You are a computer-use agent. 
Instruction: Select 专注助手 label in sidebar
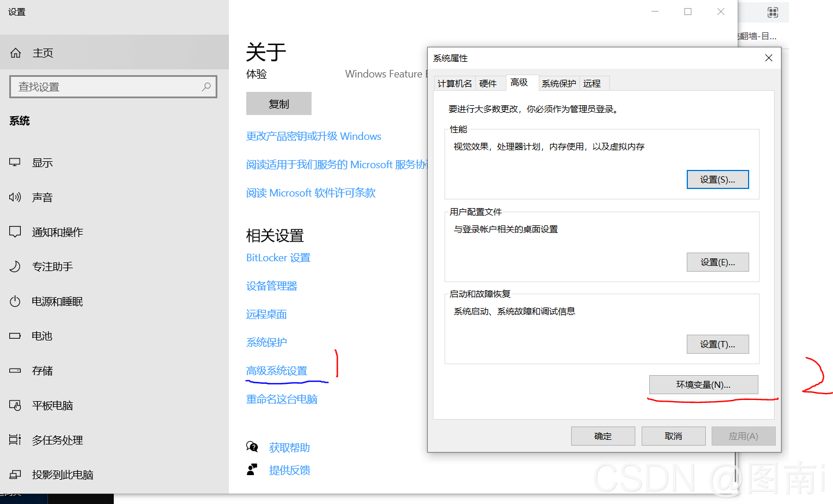tap(52, 267)
